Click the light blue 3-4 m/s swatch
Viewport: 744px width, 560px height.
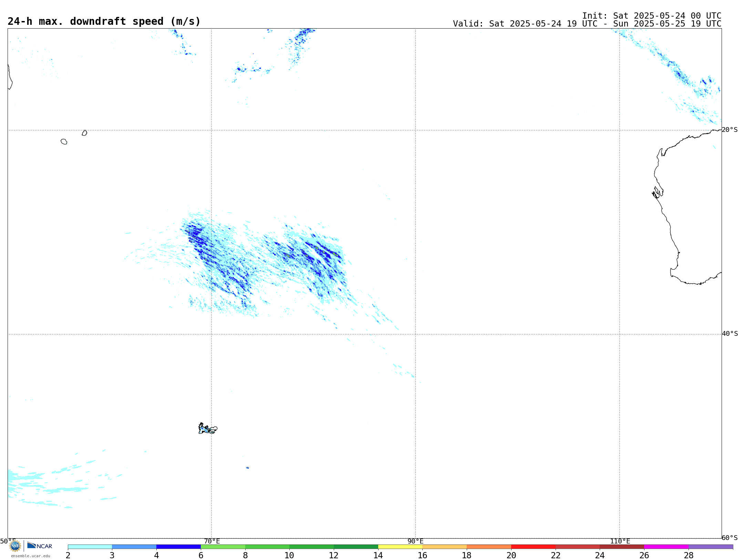[134, 547]
